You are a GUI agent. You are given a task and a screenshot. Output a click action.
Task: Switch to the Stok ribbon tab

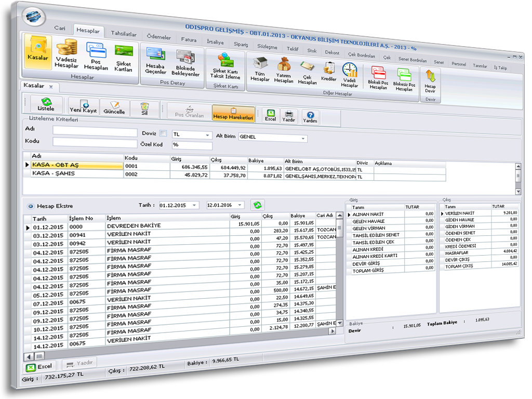(x=312, y=50)
